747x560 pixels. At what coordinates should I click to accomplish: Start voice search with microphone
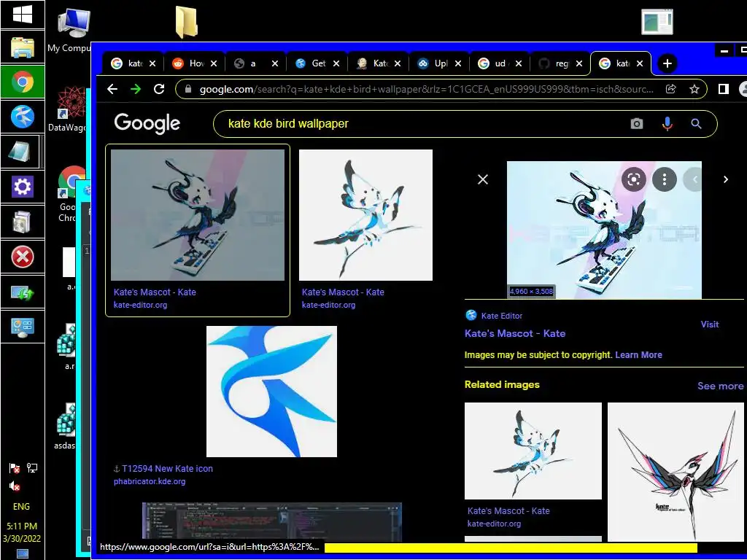[667, 124]
